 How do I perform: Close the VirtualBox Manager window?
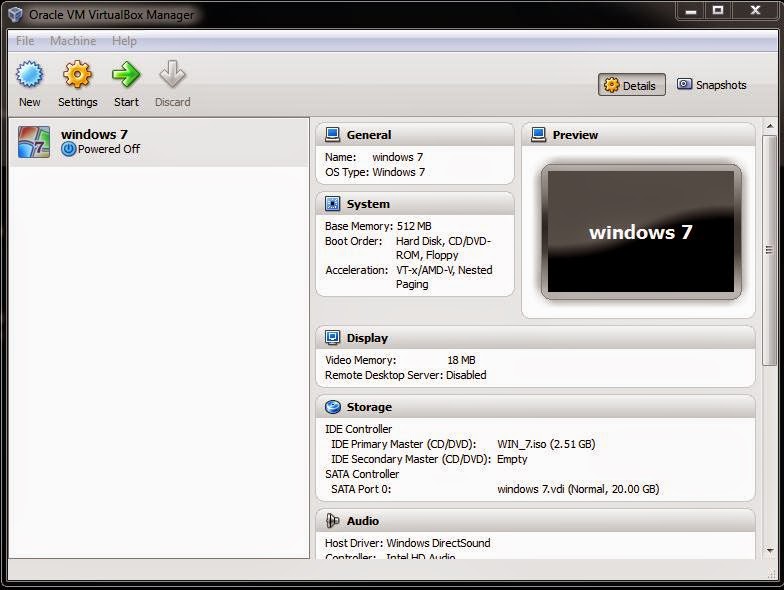click(x=756, y=11)
